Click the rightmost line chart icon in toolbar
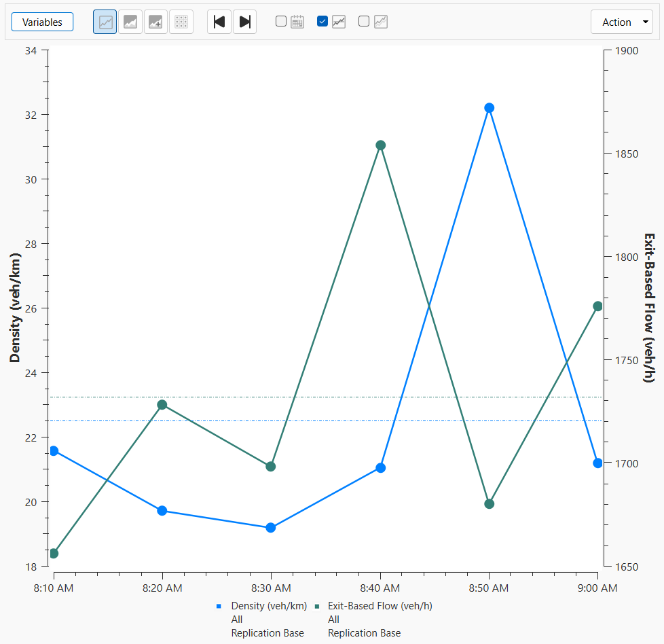 (x=381, y=22)
